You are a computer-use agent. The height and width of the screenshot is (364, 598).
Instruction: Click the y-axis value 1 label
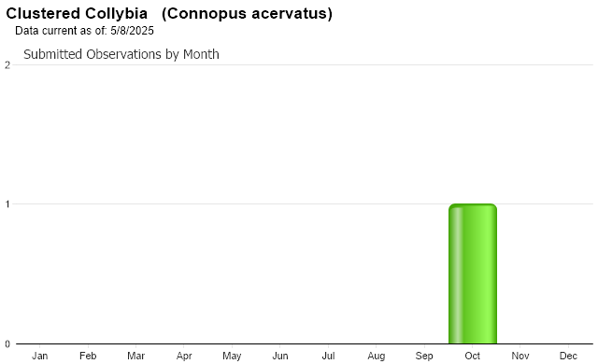tap(7, 204)
